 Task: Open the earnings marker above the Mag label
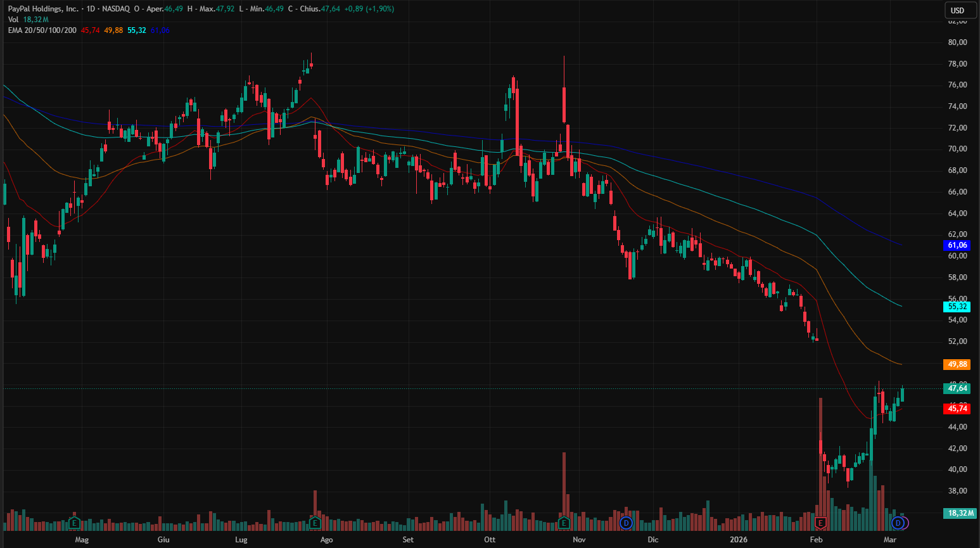pos(74,523)
